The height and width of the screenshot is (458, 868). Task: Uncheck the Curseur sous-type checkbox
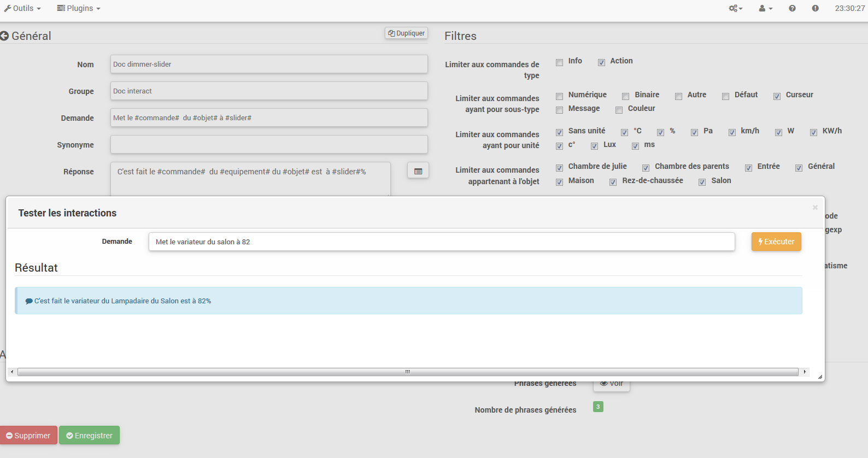tap(777, 96)
